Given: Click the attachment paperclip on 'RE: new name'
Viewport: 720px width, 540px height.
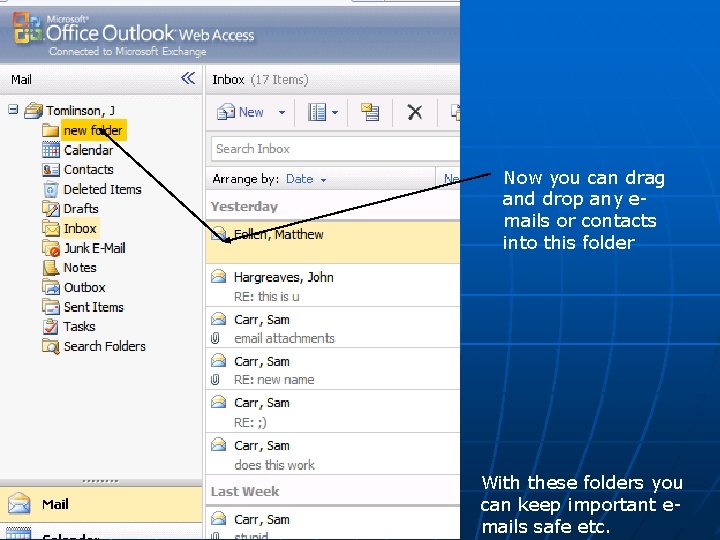Looking at the screenshot, I should coord(214,379).
